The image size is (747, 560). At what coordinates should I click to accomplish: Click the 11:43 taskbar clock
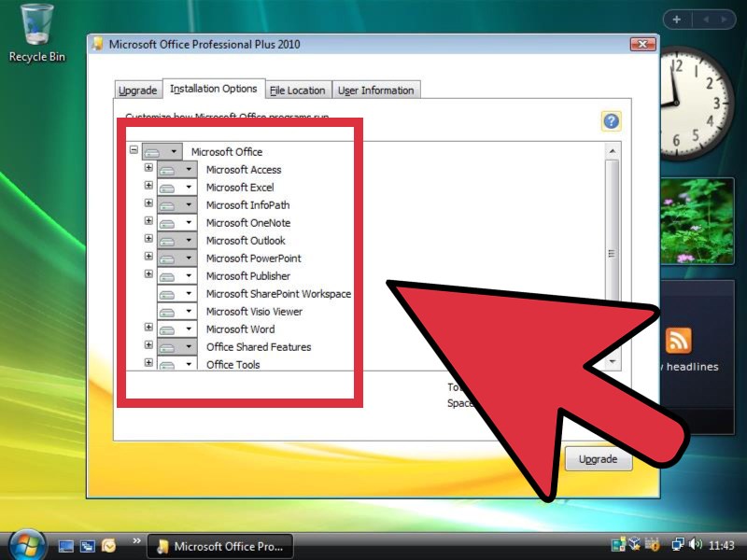[721, 545]
